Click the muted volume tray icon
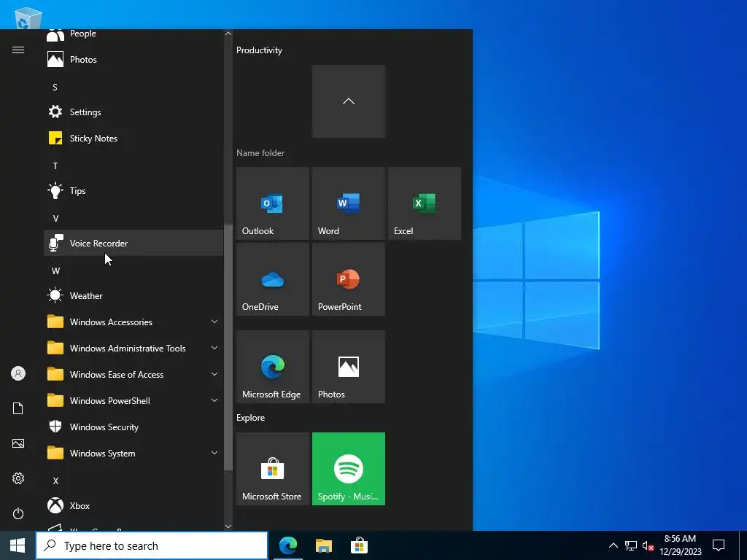 pos(648,545)
